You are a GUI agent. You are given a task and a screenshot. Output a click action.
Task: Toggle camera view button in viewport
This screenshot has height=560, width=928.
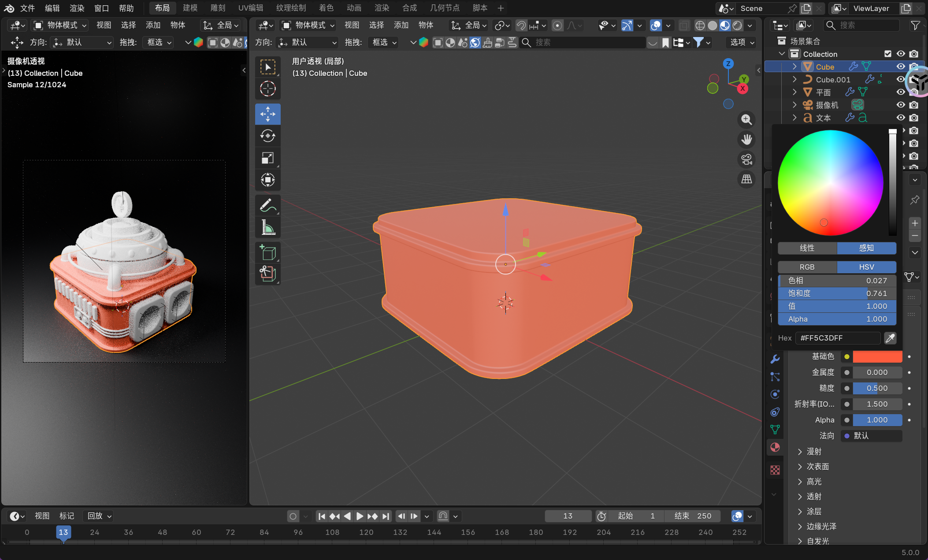[x=746, y=159]
